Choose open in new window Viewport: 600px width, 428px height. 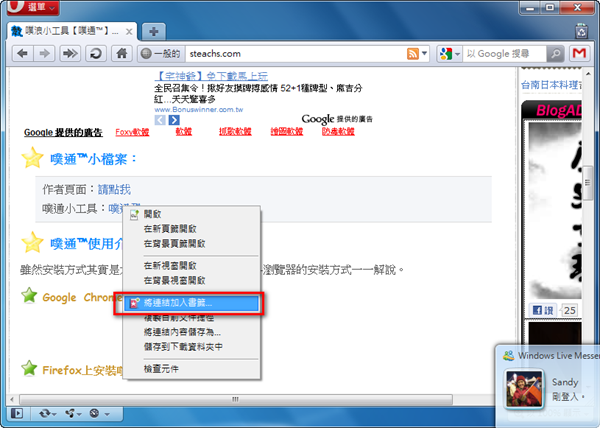pos(193,265)
